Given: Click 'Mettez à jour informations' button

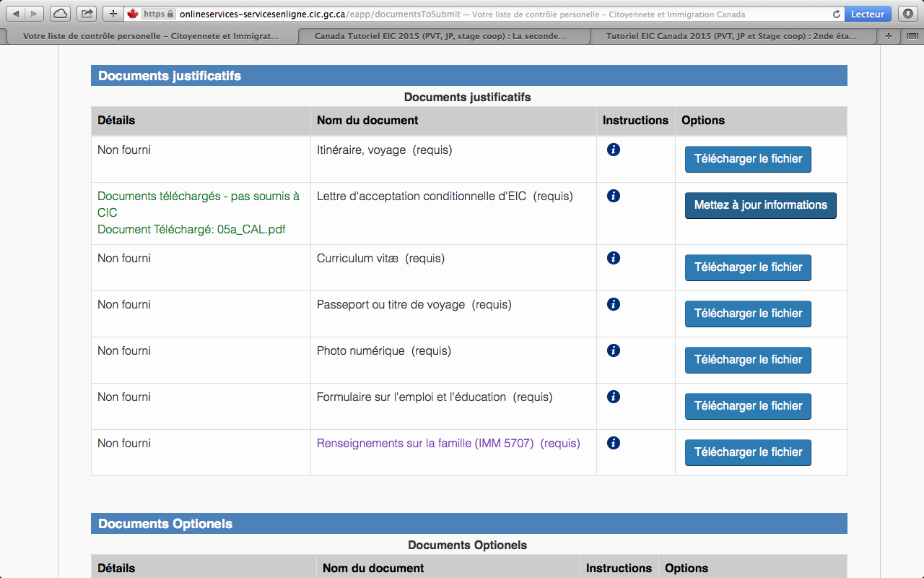Looking at the screenshot, I should click(x=760, y=205).
